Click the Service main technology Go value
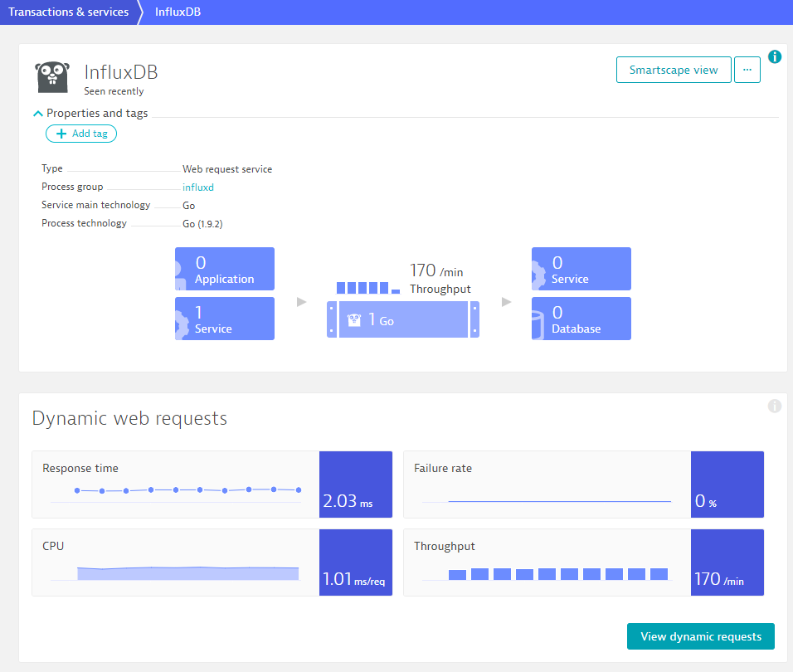793x672 pixels. coord(188,205)
